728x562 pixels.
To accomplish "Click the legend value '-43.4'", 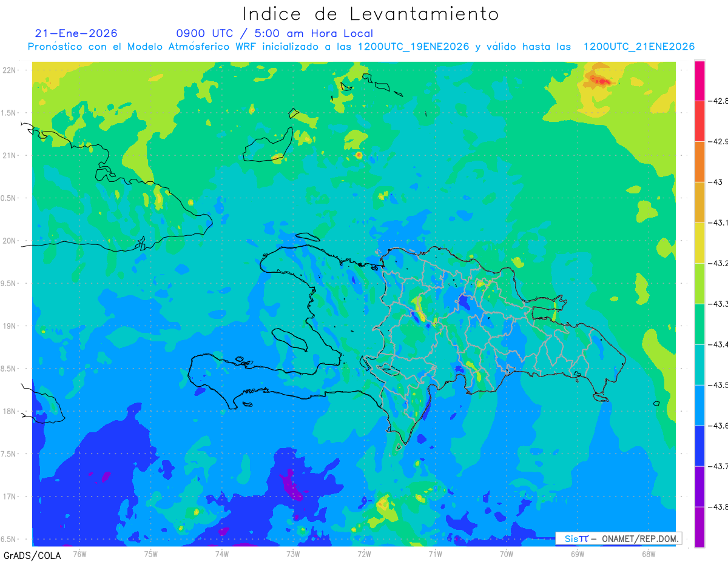I will click(718, 344).
